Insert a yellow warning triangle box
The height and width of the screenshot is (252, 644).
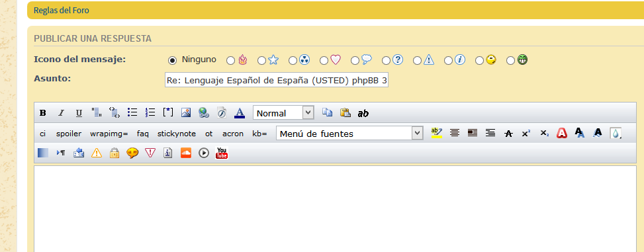tap(97, 153)
